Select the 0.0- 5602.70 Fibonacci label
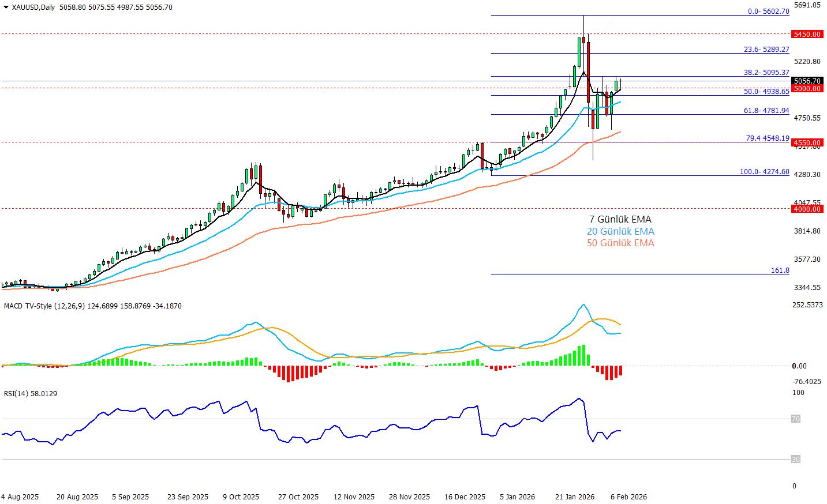 coord(768,12)
